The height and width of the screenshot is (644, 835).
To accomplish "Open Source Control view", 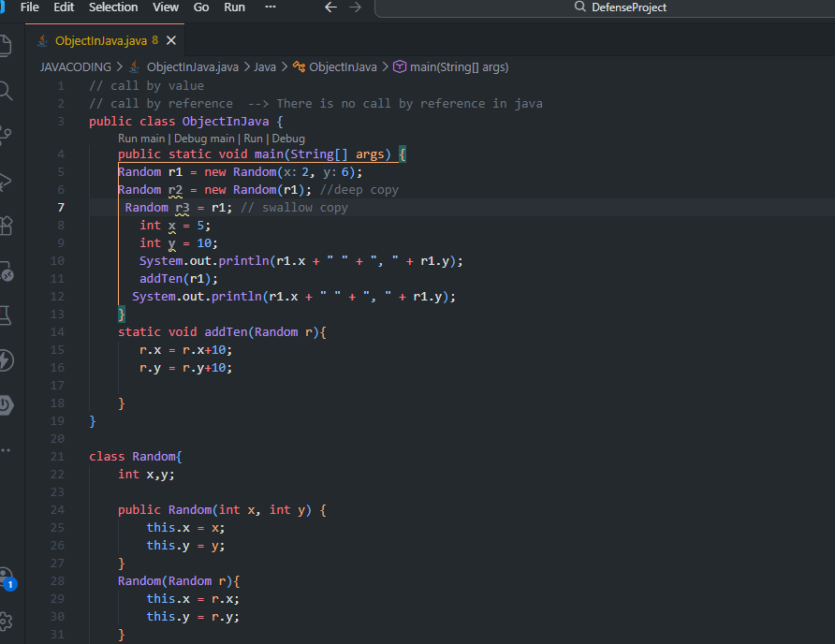I will coord(6,136).
